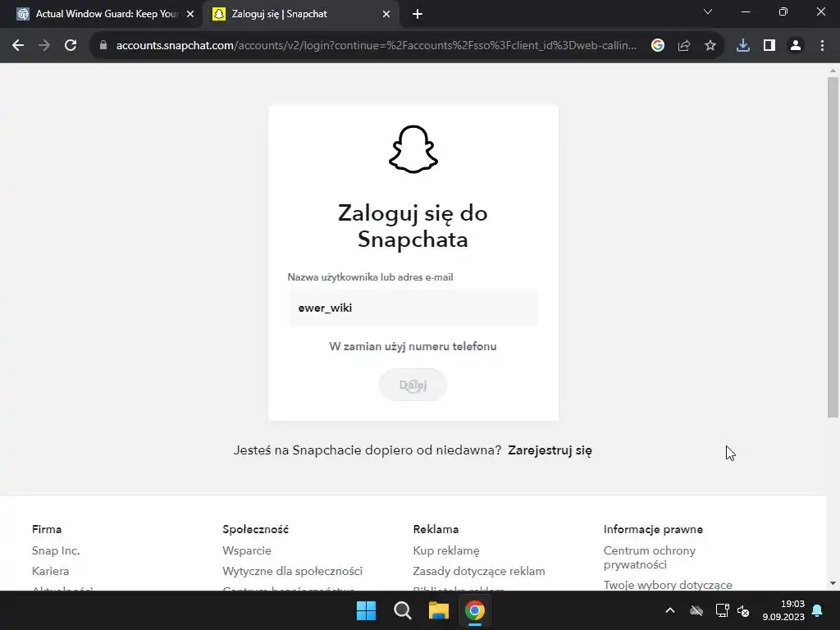The height and width of the screenshot is (630, 840).
Task: Open the notifications bell icon
Action: pos(818,610)
